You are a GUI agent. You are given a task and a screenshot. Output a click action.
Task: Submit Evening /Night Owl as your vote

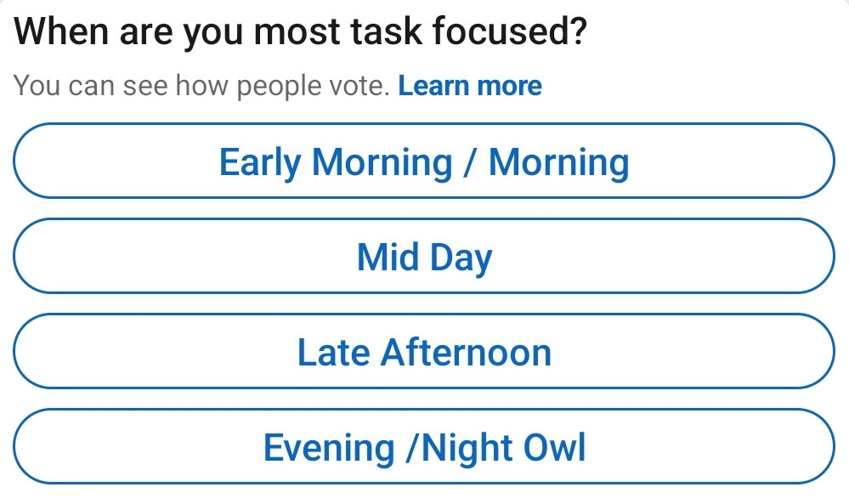424,447
